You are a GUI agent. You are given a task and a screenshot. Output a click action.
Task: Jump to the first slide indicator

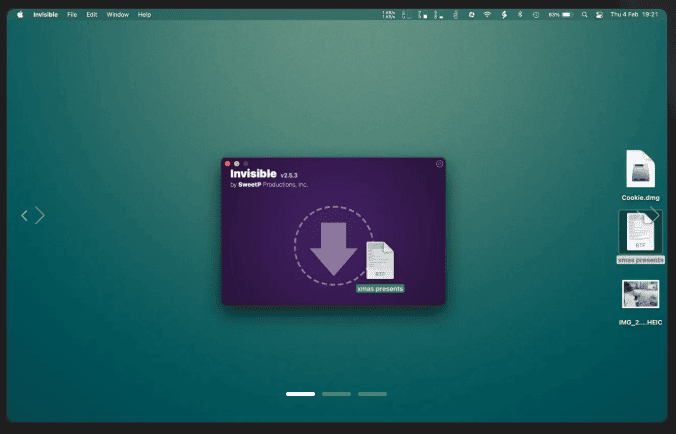tap(300, 394)
